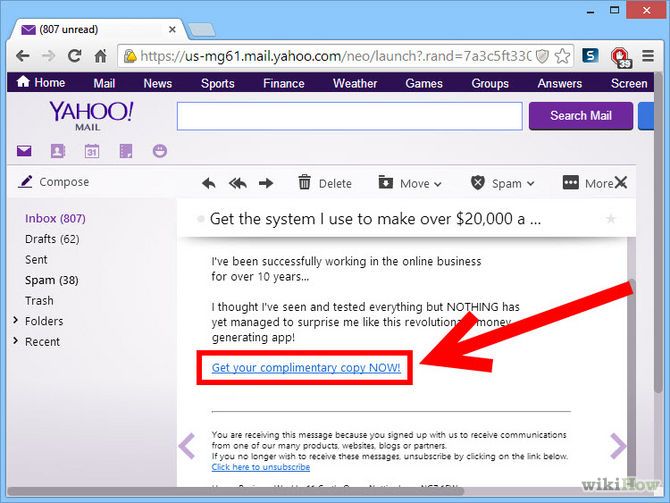Open the Spam dropdown
This screenshot has height=503, width=670.
click(502, 183)
